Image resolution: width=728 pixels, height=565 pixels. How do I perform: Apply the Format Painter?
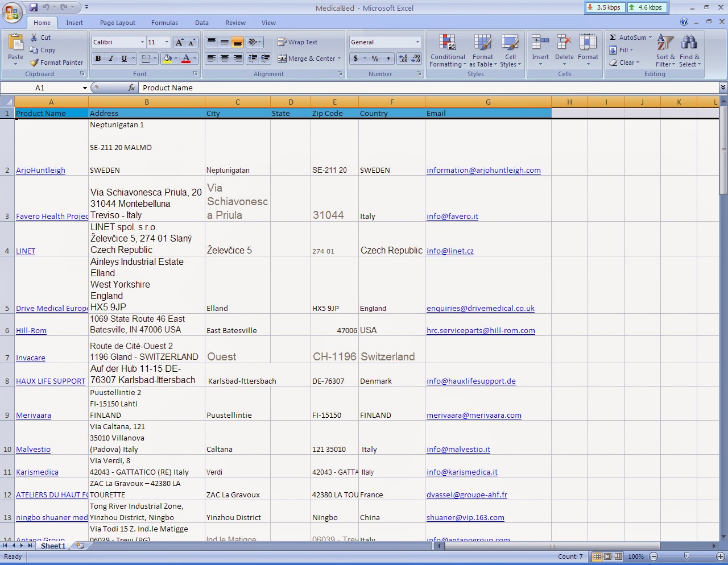coord(56,63)
